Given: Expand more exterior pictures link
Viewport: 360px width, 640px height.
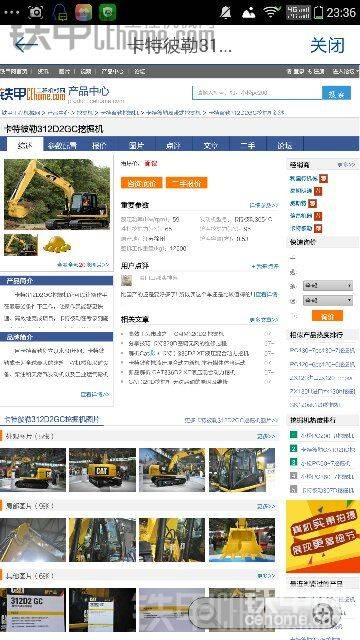Looking at the screenshot, I should 267,436.
